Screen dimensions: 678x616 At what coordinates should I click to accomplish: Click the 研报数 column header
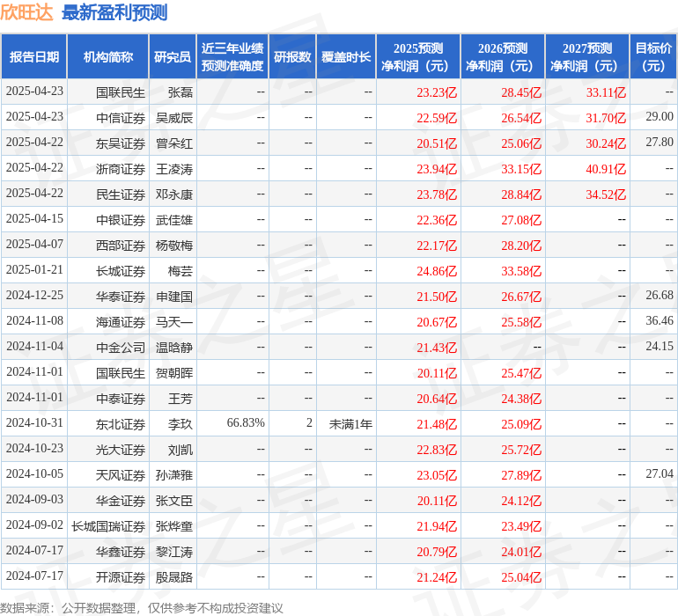pyautogui.click(x=292, y=56)
